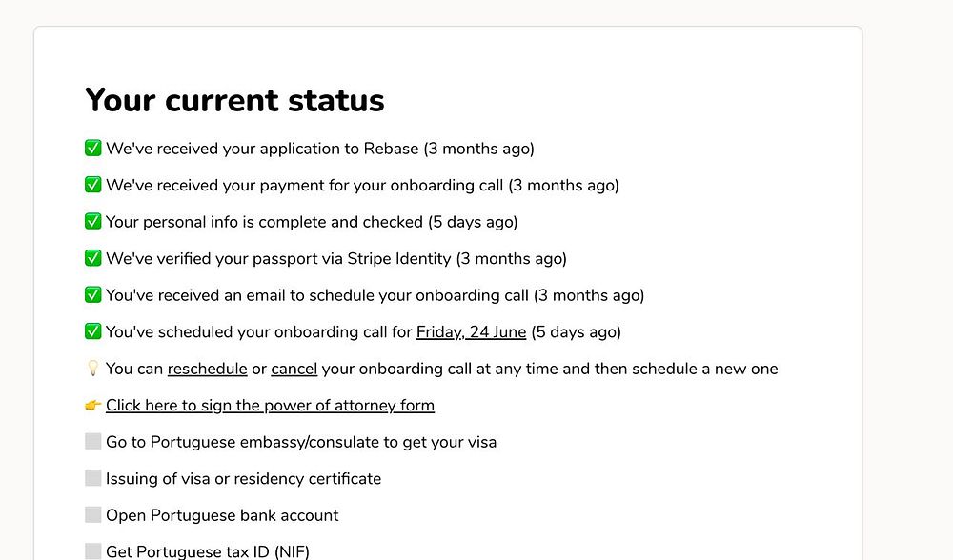
Task: Open the power of attorney form link
Action: click(x=270, y=406)
